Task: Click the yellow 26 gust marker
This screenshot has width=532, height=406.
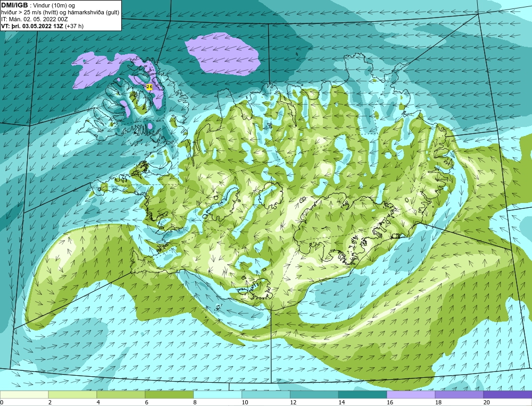Action: (149, 87)
